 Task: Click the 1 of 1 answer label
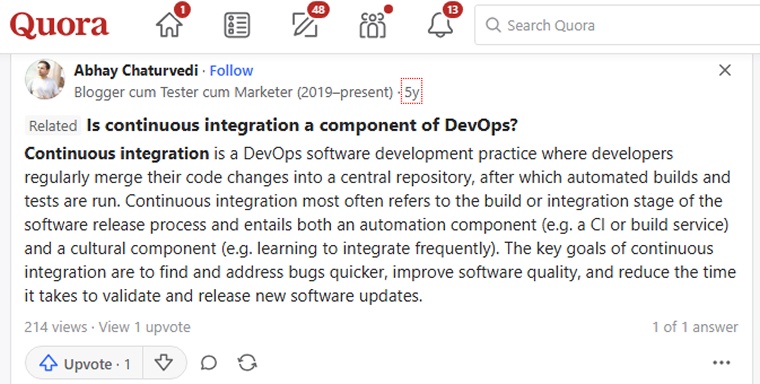pos(695,327)
